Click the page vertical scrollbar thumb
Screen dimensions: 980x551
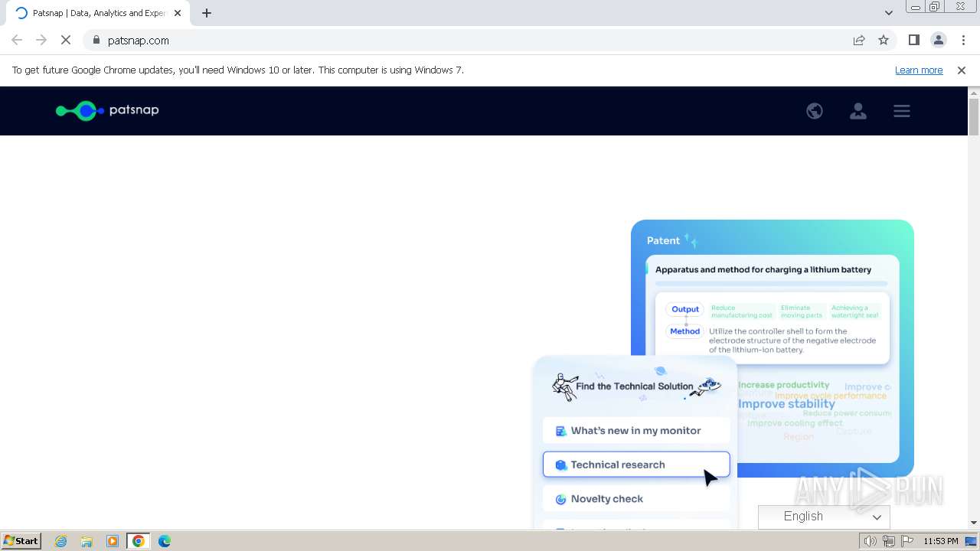click(974, 117)
